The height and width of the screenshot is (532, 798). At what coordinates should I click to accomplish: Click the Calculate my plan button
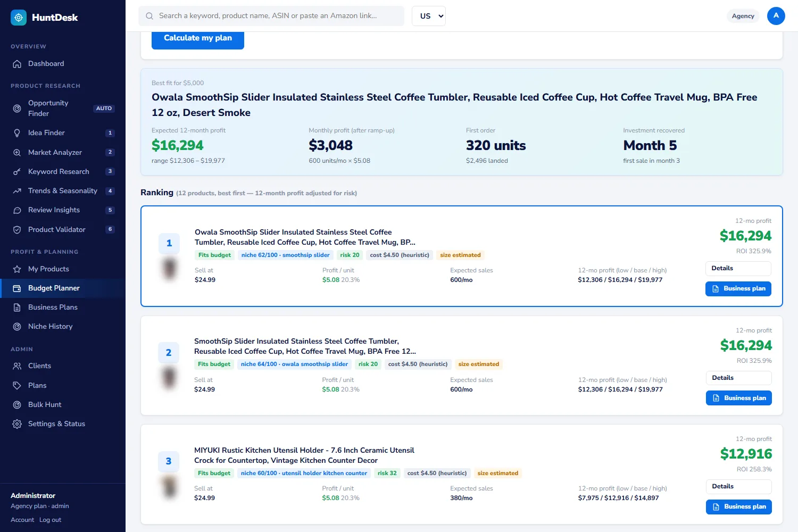198,38
